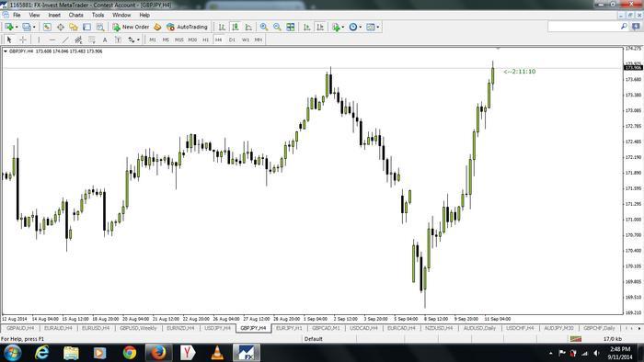Screen dimensions: 644x362
Task: Select the Text Label tool
Action: click(x=118, y=40)
